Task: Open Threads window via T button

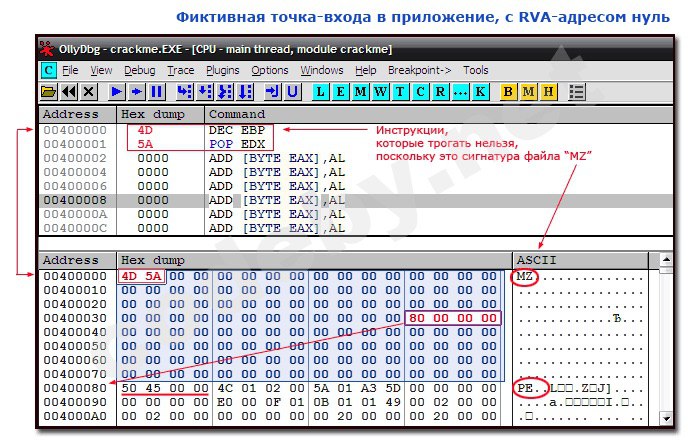Action: tap(400, 92)
